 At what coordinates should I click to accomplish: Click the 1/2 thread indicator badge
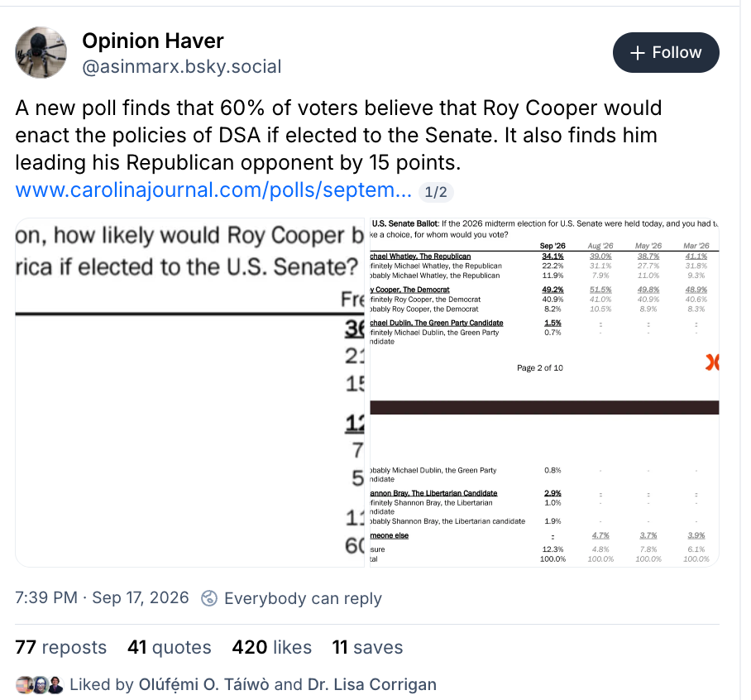pos(436,192)
